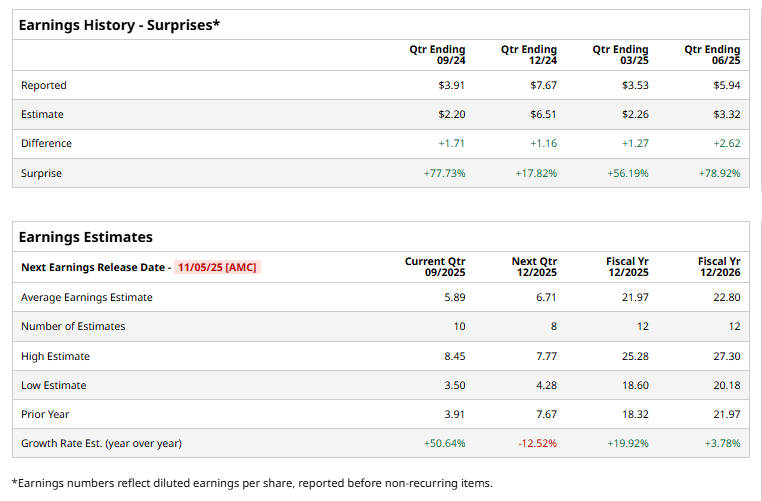Select the Average Earnings Estimate row label
This screenshot has height=501, width=762.
87,297
